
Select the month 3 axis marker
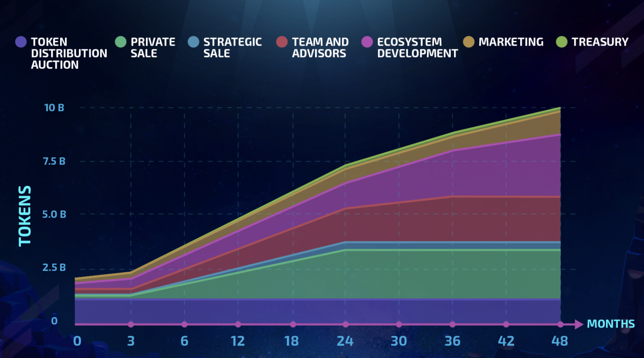click(131, 324)
